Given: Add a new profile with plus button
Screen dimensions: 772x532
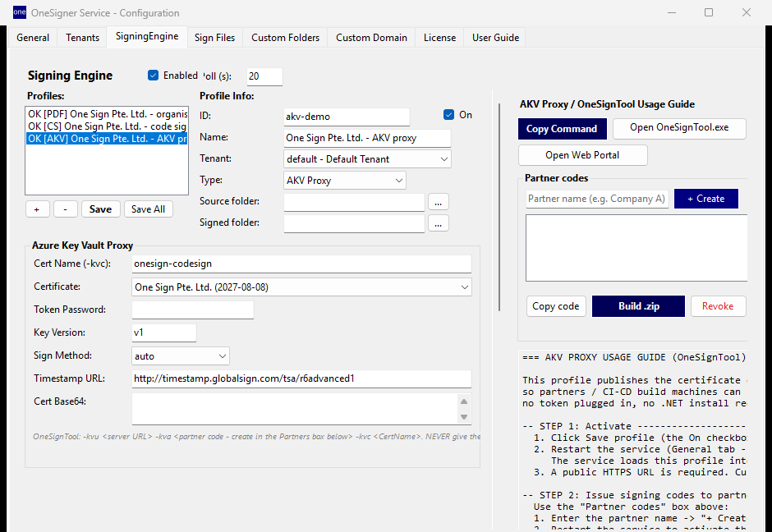Looking at the screenshot, I should (37, 209).
